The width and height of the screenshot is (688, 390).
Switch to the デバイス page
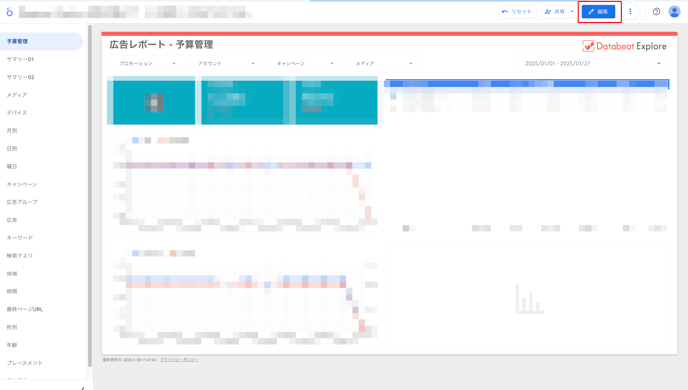(x=17, y=113)
